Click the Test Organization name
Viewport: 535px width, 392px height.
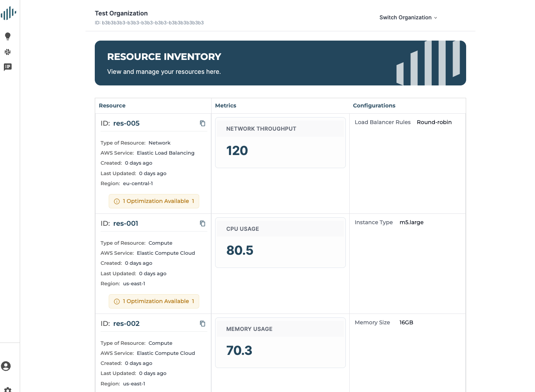121,13
